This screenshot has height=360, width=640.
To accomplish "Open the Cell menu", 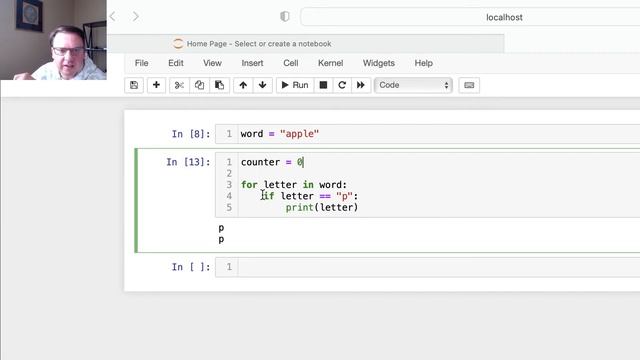I will pos(291,63).
